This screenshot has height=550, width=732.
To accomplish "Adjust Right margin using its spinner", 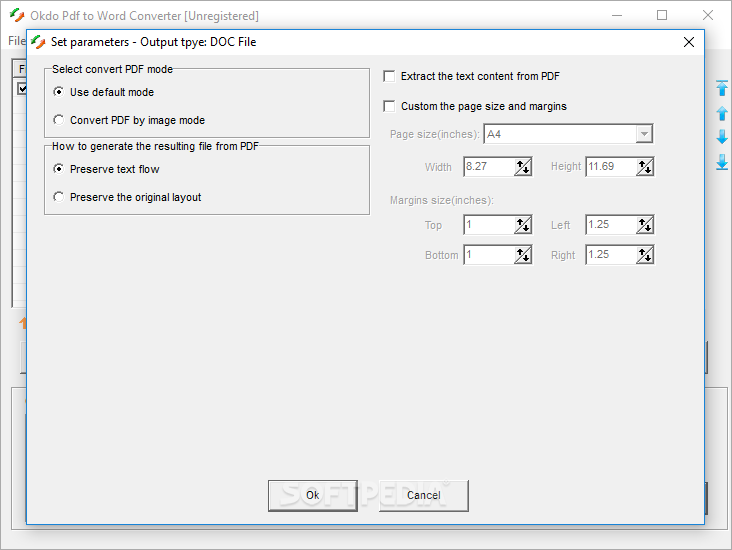I will click(x=645, y=255).
